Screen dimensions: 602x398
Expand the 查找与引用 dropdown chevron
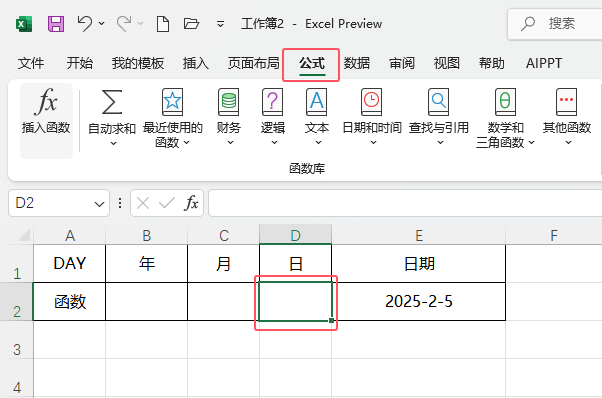pyautogui.click(x=440, y=143)
